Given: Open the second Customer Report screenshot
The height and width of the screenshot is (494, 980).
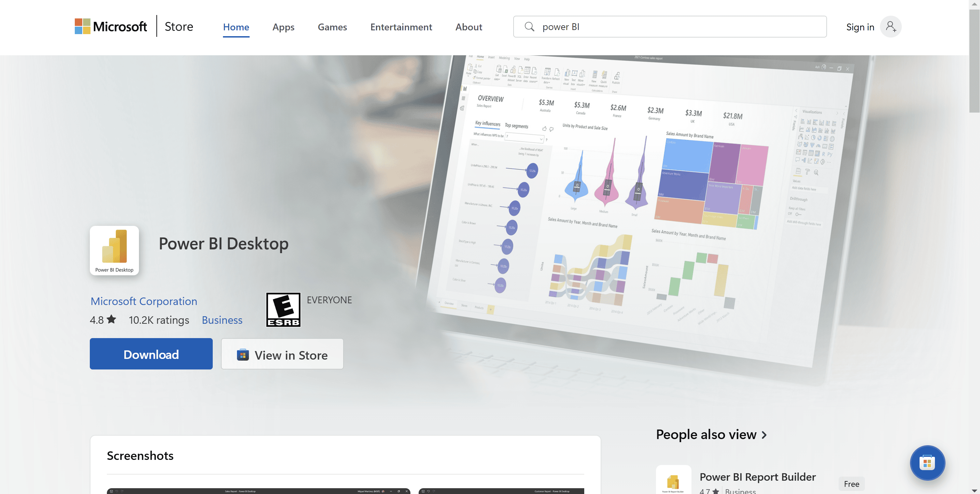Looking at the screenshot, I should coord(501,491).
